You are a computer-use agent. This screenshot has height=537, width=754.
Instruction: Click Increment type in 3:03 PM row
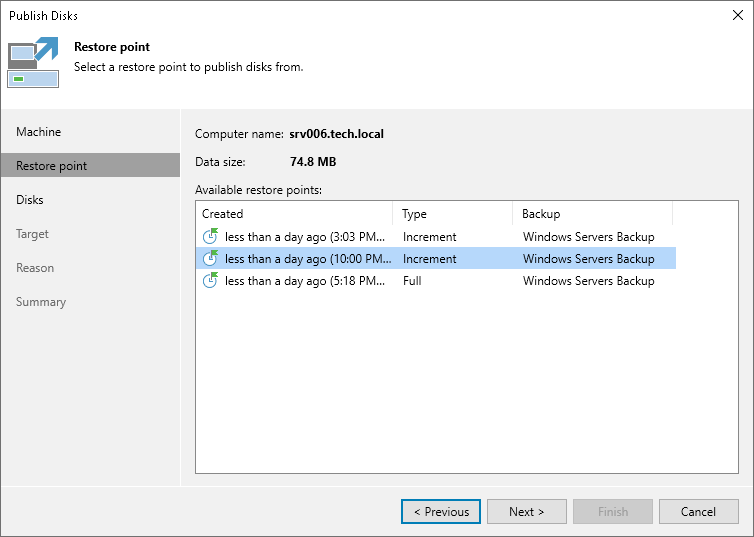(429, 237)
